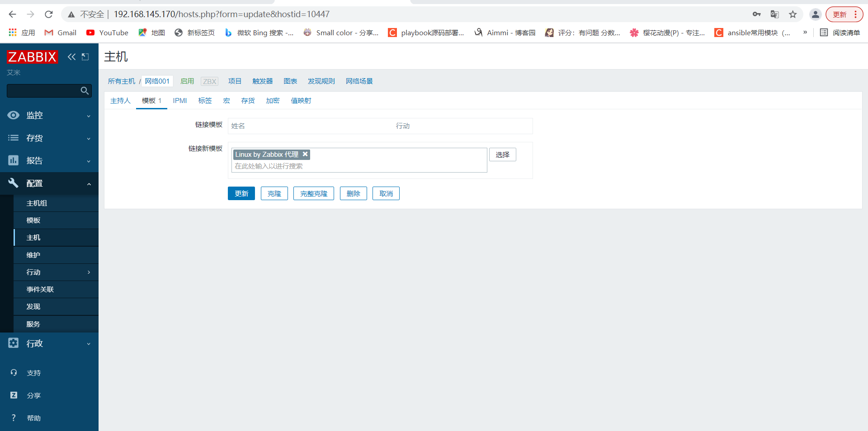The image size is (868, 431).
Task: Switch to the 宏 tab
Action: pyautogui.click(x=226, y=101)
